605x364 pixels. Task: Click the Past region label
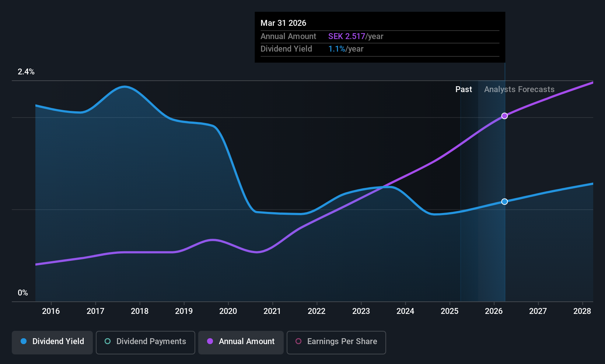[x=464, y=90]
